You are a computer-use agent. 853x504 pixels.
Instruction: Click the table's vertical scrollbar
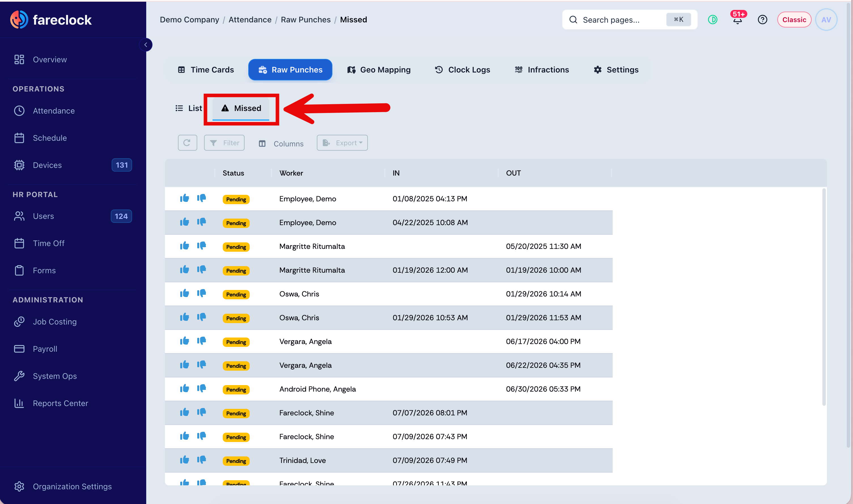tap(824, 297)
